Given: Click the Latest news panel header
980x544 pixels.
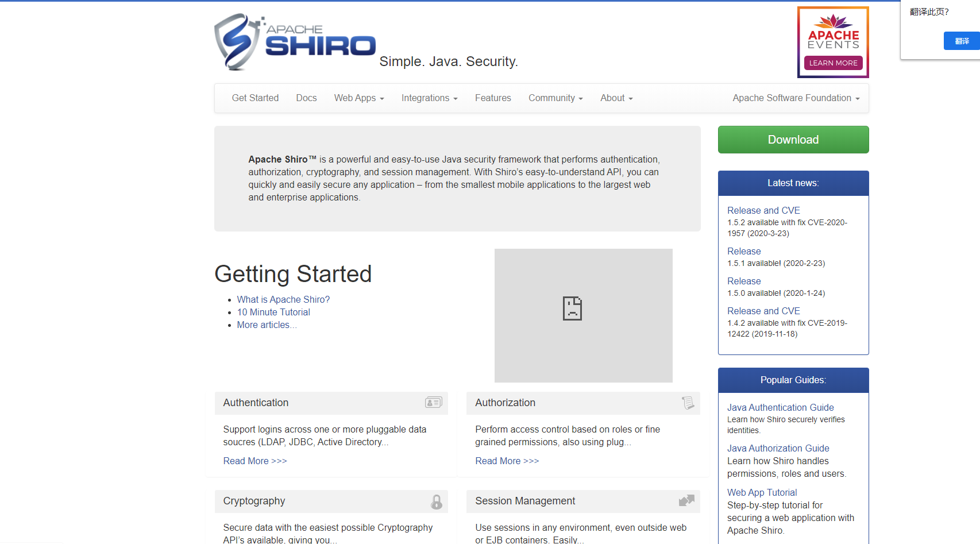Looking at the screenshot, I should click(x=793, y=183).
